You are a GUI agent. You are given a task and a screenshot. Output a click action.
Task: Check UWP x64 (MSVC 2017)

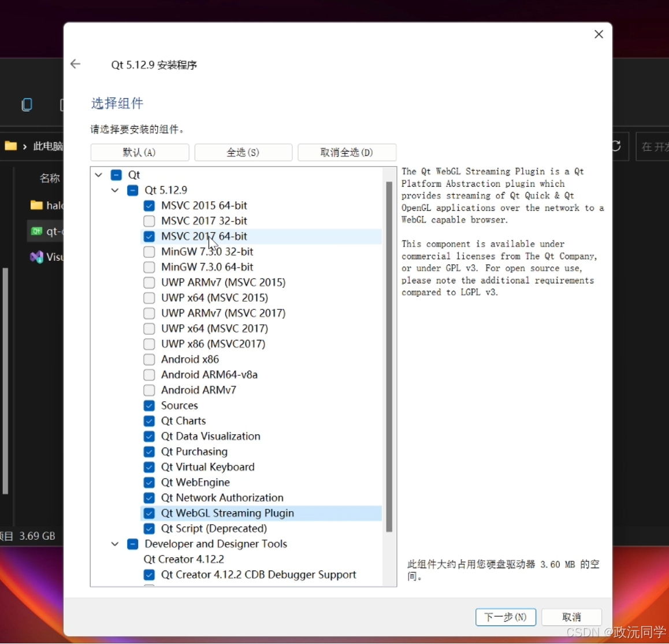[x=149, y=328]
